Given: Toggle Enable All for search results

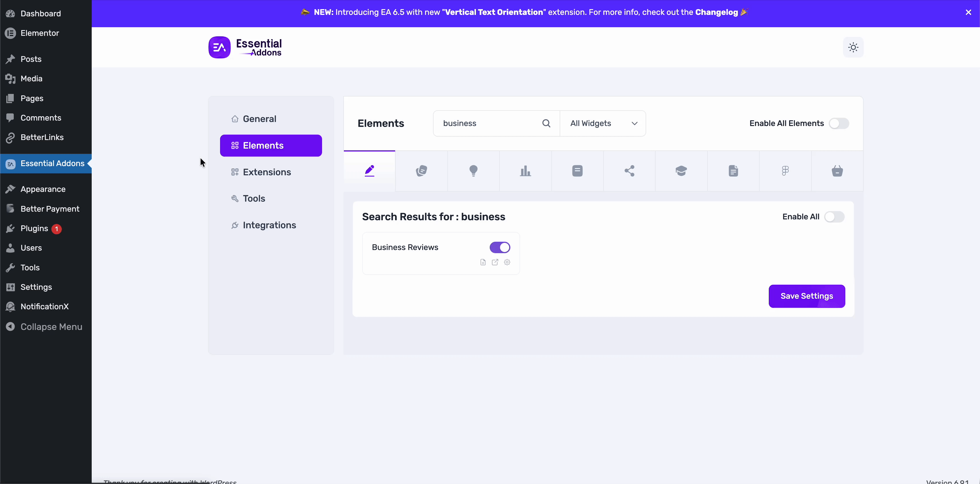Looking at the screenshot, I should point(834,217).
